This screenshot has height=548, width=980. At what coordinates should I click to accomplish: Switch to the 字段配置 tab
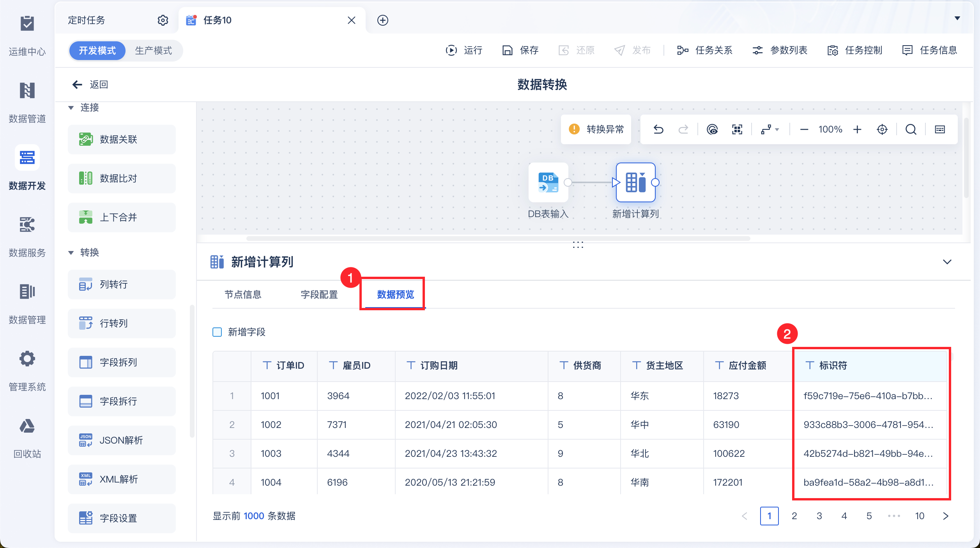tap(319, 295)
